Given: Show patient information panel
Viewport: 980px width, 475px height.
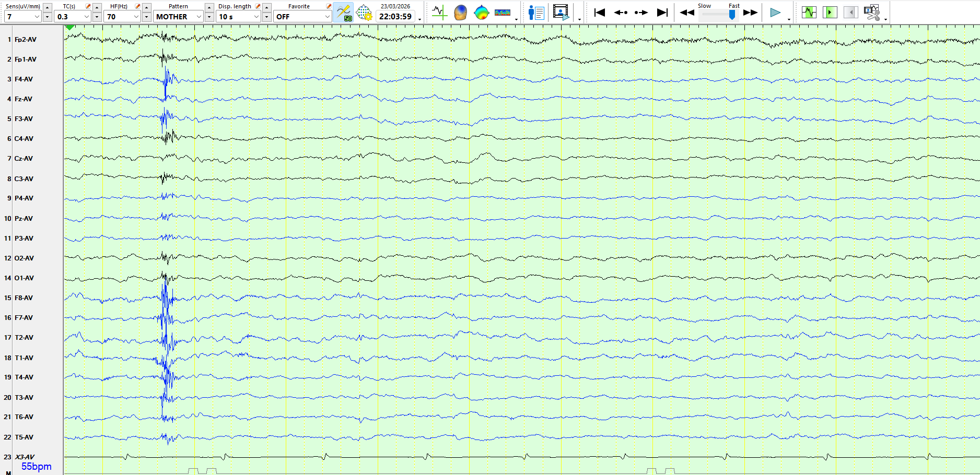Looking at the screenshot, I should click(536, 13).
